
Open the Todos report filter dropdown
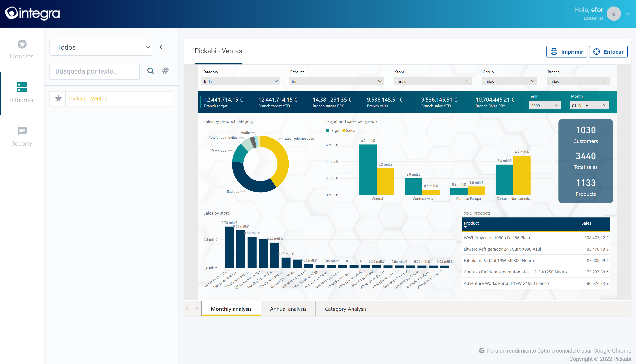[x=101, y=47]
